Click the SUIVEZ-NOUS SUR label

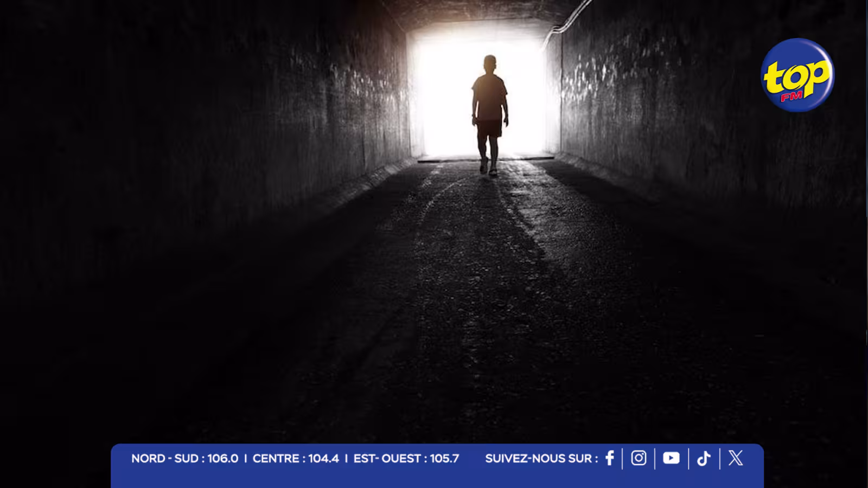click(x=541, y=459)
